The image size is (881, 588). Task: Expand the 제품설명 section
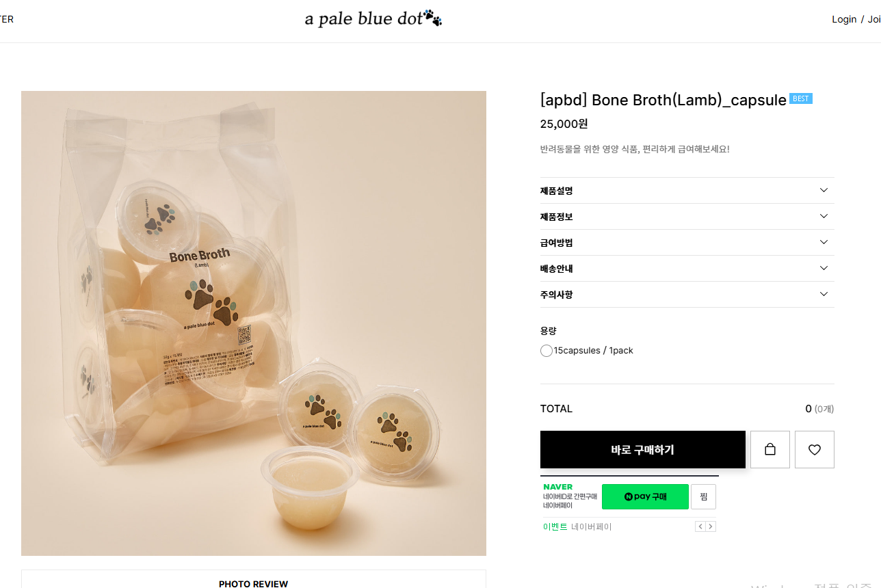687,191
